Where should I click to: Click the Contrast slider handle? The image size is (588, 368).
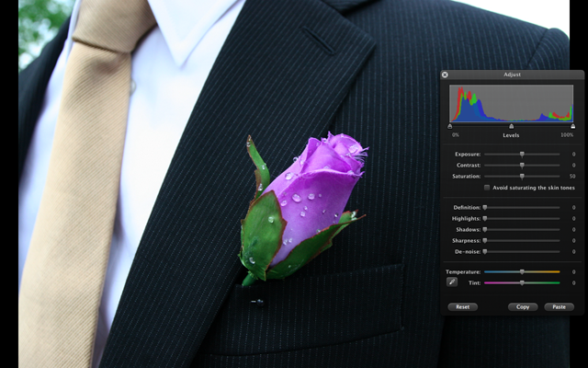(522, 166)
